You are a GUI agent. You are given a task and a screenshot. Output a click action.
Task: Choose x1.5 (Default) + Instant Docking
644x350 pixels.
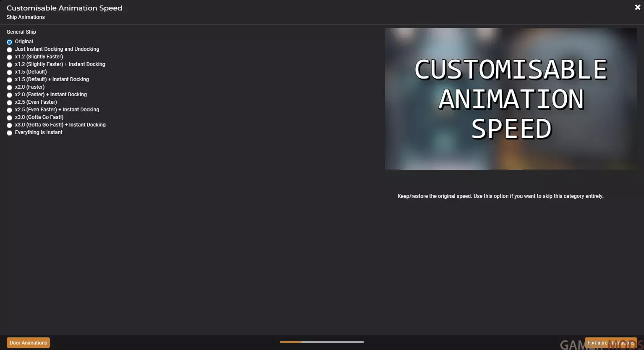pos(9,80)
